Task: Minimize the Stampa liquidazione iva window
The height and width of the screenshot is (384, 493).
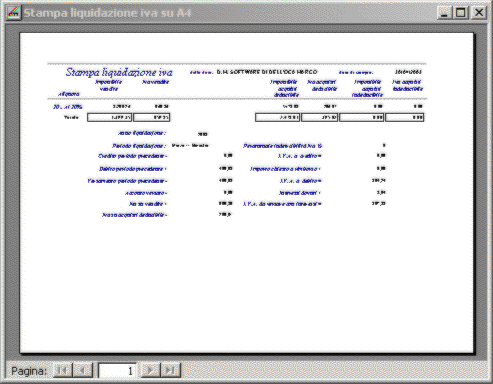Action: [444, 13]
